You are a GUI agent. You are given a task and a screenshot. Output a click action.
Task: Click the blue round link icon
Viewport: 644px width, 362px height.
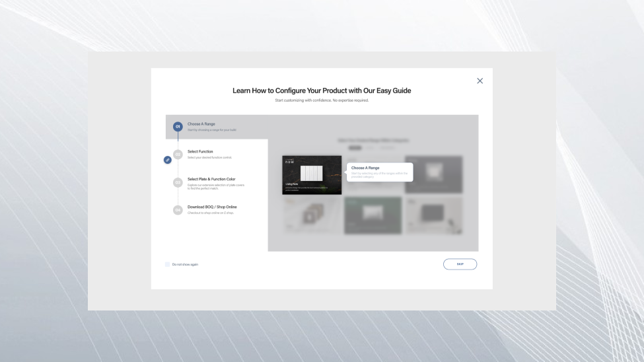[x=167, y=160]
